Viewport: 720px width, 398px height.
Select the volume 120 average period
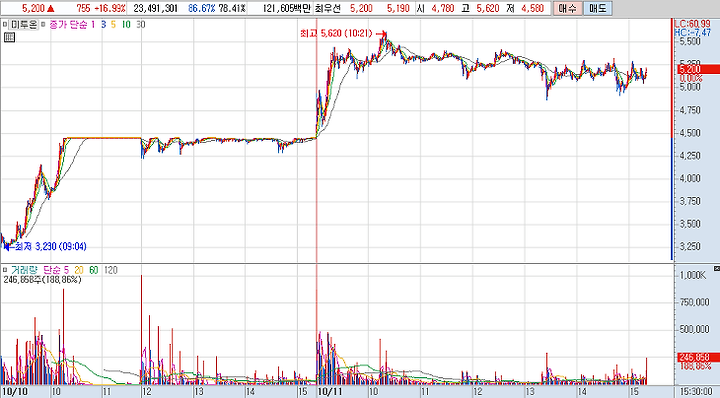pyautogui.click(x=111, y=270)
